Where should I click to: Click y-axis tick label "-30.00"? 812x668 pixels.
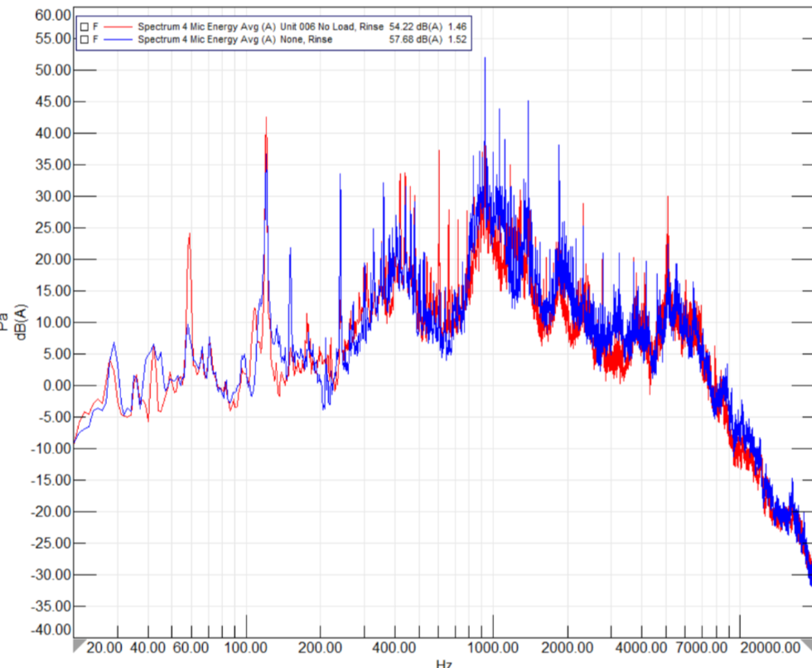point(51,575)
